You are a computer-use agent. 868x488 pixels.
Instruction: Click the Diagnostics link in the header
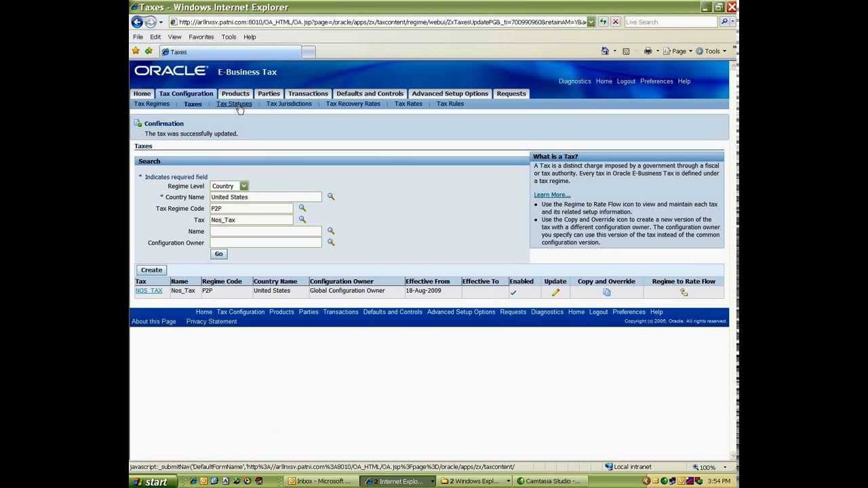574,81
